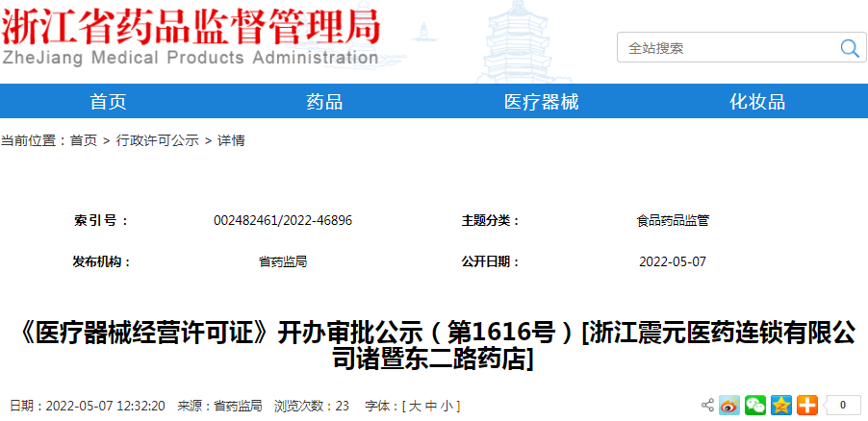Go to 首页 in the breadcrumb

(83, 140)
